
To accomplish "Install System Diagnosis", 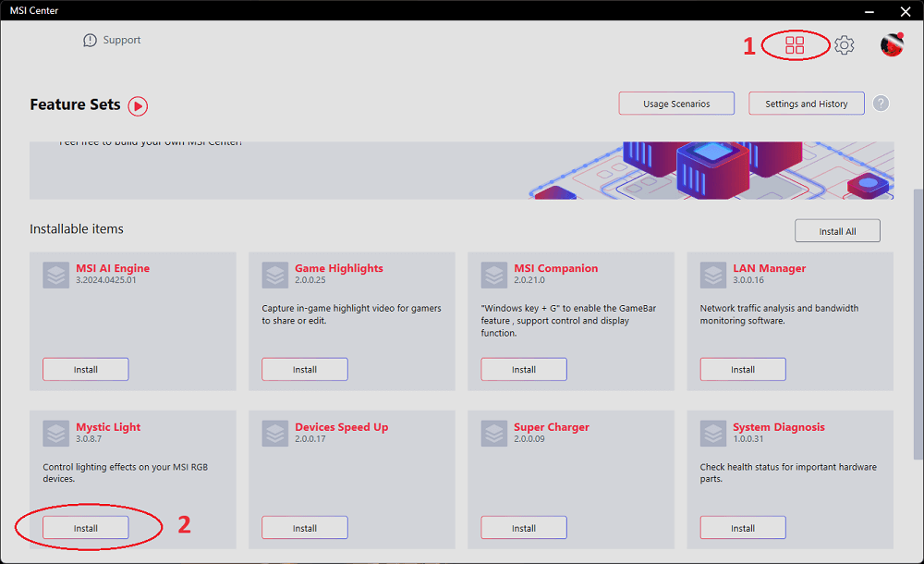I will 743,528.
